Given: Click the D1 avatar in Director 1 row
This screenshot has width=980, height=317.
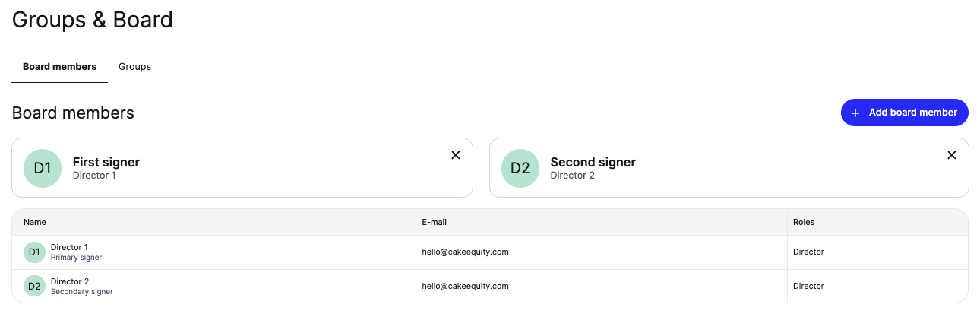Looking at the screenshot, I should pyautogui.click(x=34, y=252).
